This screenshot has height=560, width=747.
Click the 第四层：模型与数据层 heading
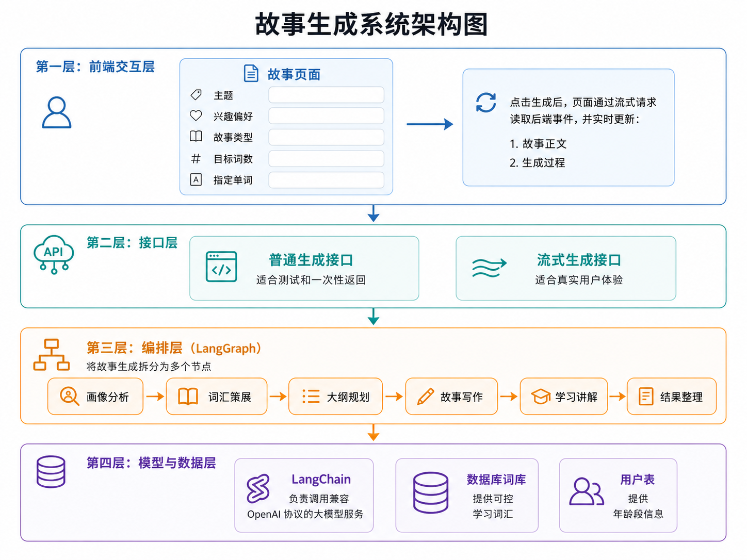[x=151, y=463]
